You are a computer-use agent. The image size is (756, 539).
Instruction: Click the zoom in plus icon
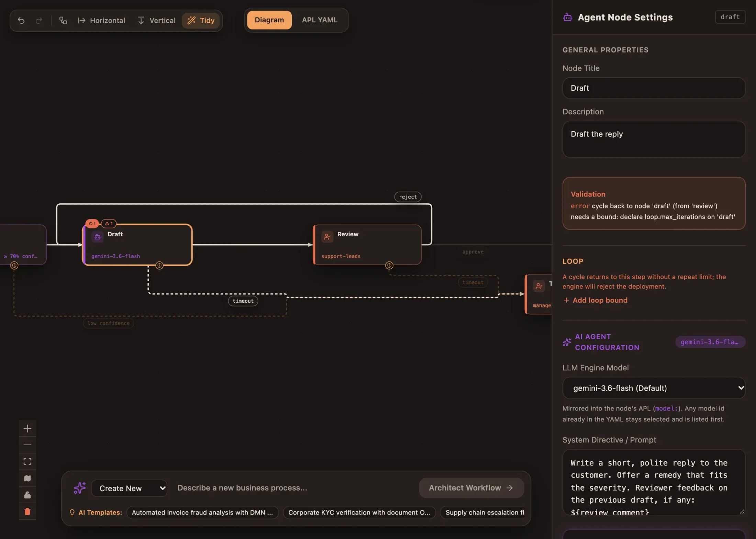[27, 428]
